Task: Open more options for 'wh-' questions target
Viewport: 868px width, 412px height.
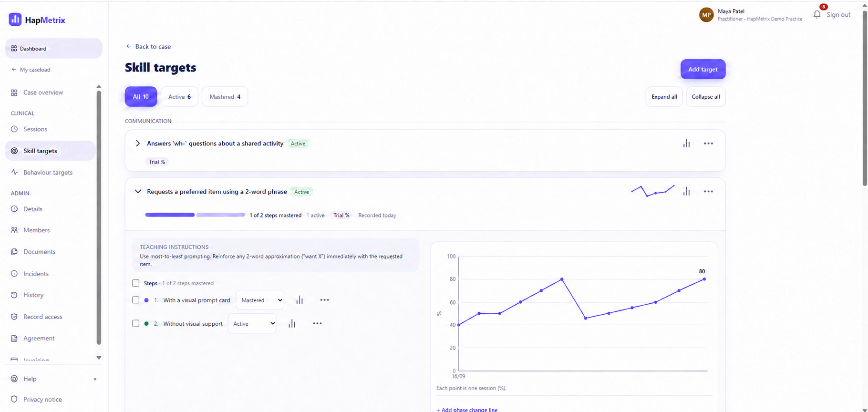Action: click(x=708, y=144)
